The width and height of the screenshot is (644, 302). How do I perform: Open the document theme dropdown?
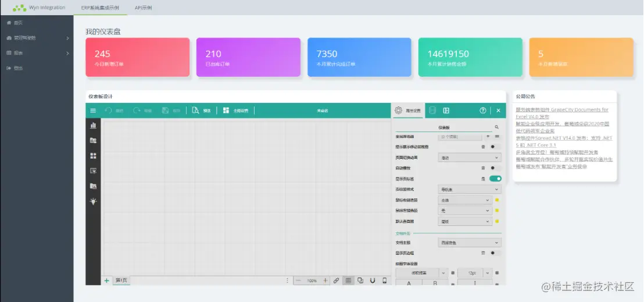click(470, 243)
